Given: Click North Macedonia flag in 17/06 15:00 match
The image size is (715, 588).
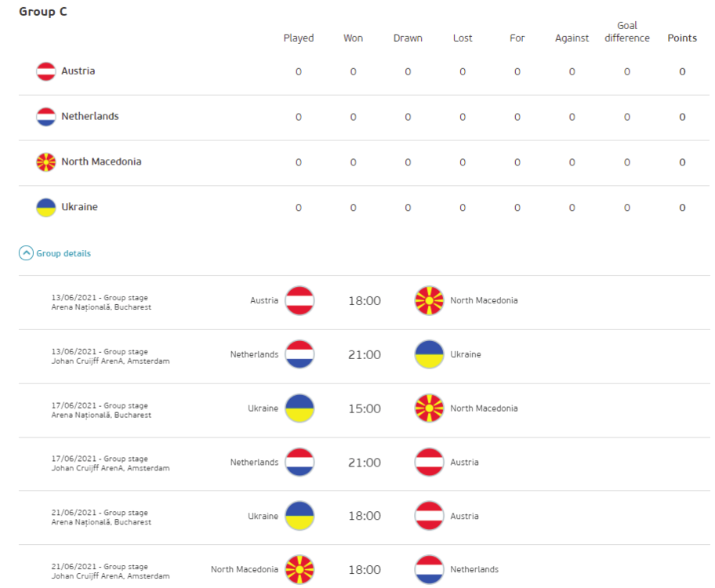Looking at the screenshot, I should pyautogui.click(x=429, y=408).
